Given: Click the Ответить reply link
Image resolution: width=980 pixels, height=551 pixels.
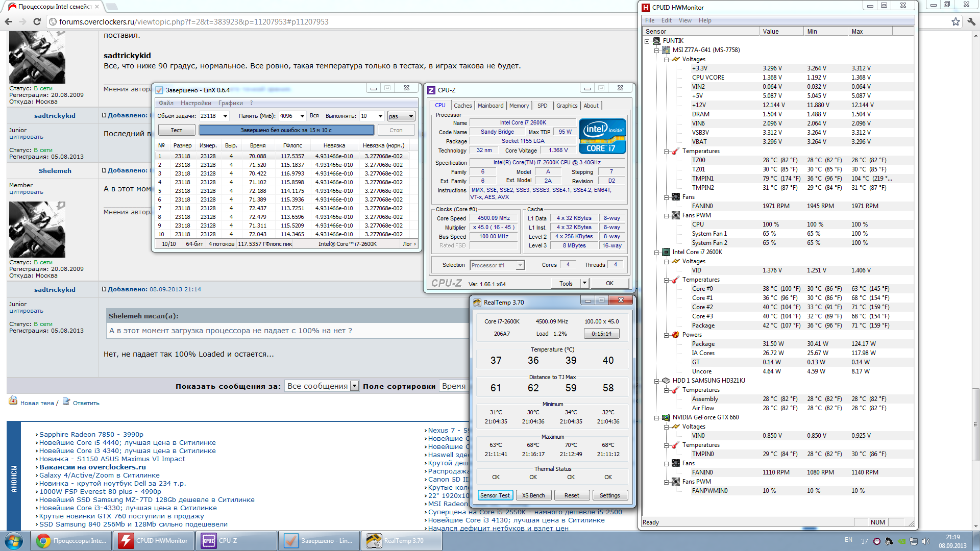Looking at the screenshot, I should 86,403.
